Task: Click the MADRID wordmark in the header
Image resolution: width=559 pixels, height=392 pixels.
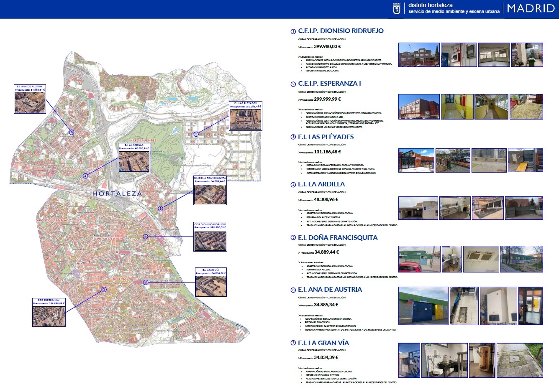Action: tap(531, 9)
